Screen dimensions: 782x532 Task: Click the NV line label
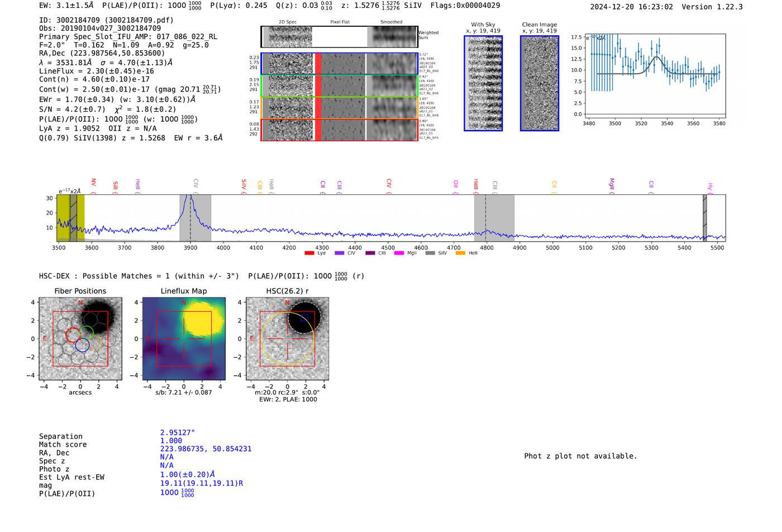point(93,183)
